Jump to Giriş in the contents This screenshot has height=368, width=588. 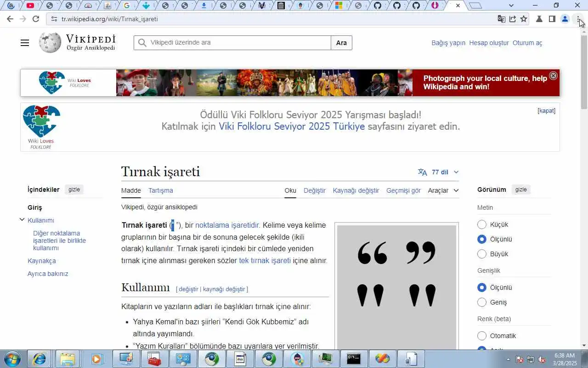click(35, 207)
